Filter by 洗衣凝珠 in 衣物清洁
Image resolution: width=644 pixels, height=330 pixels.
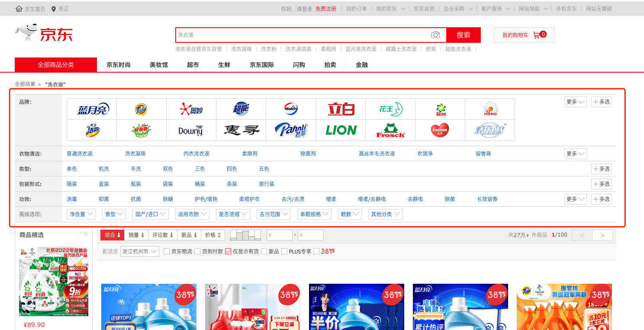pos(135,154)
